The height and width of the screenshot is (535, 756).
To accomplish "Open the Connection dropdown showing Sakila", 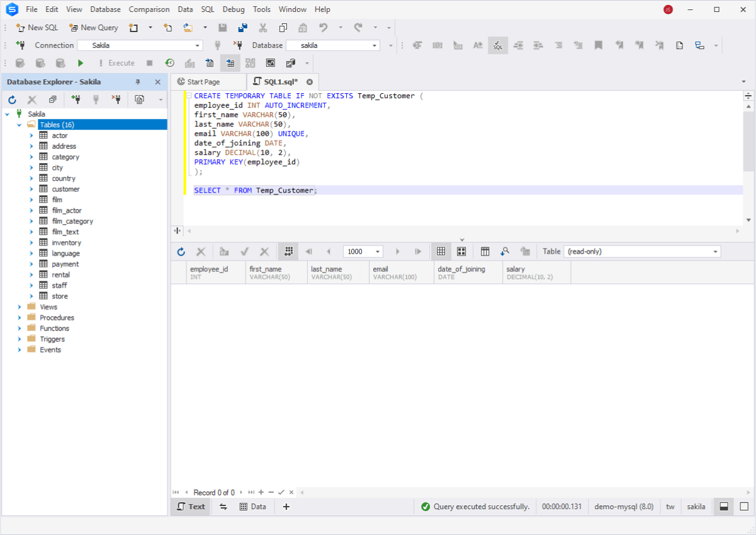I will [x=197, y=45].
